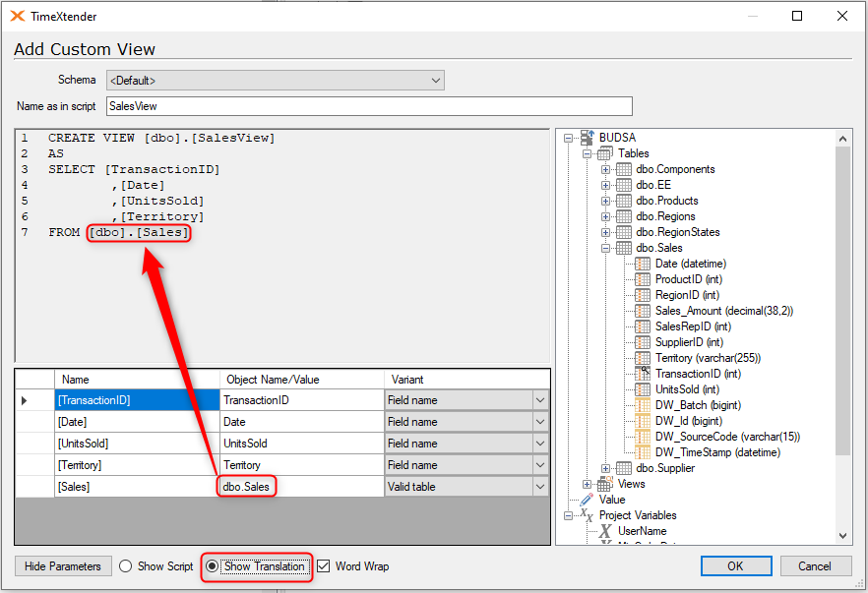Click the dbo.Components table icon

pos(624,169)
